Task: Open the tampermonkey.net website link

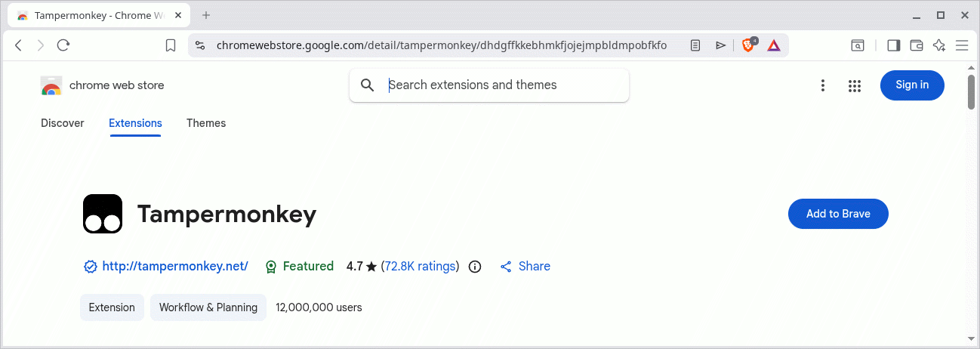Action: (x=175, y=267)
